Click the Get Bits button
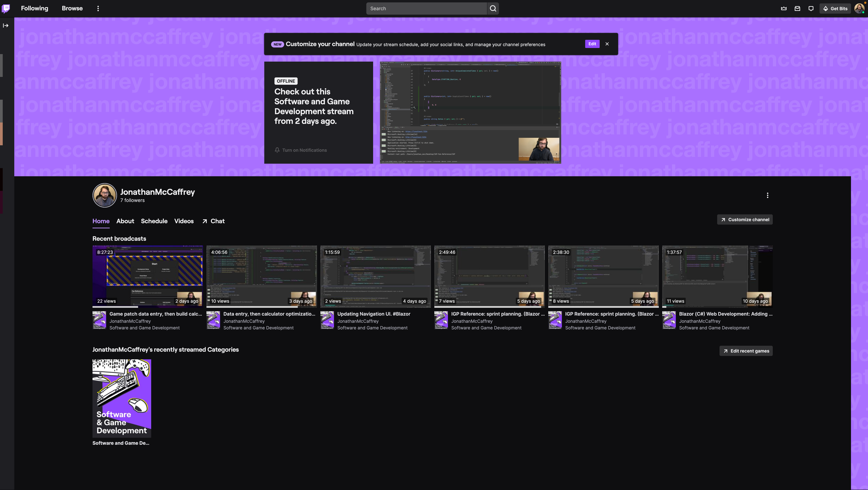Screen dimensions: 868x490 tap(835, 9)
